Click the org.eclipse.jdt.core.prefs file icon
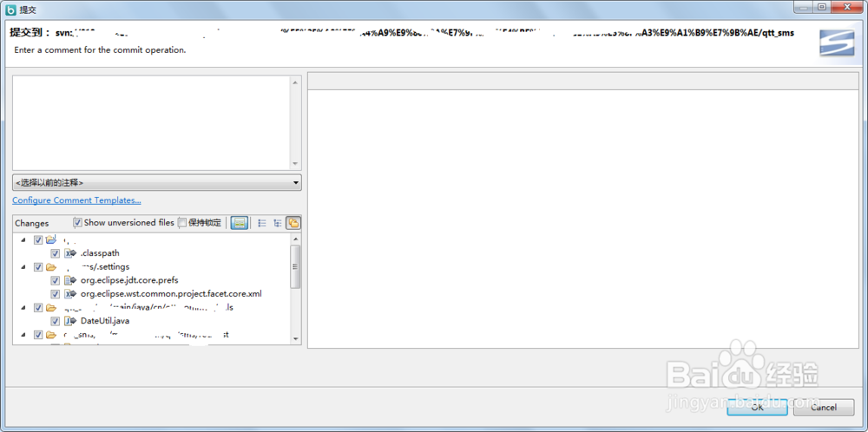This screenshot has width=868, height=432. pos(70,280)
